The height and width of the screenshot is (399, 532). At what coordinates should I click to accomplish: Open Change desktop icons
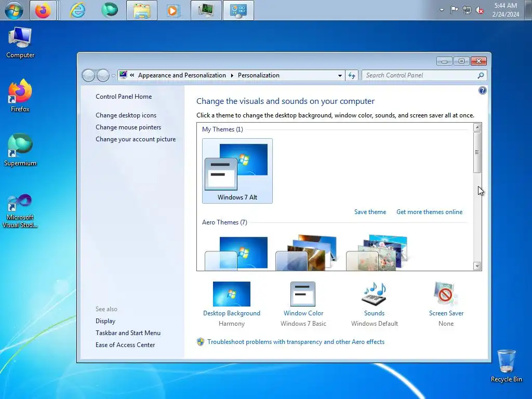[126, 115]
